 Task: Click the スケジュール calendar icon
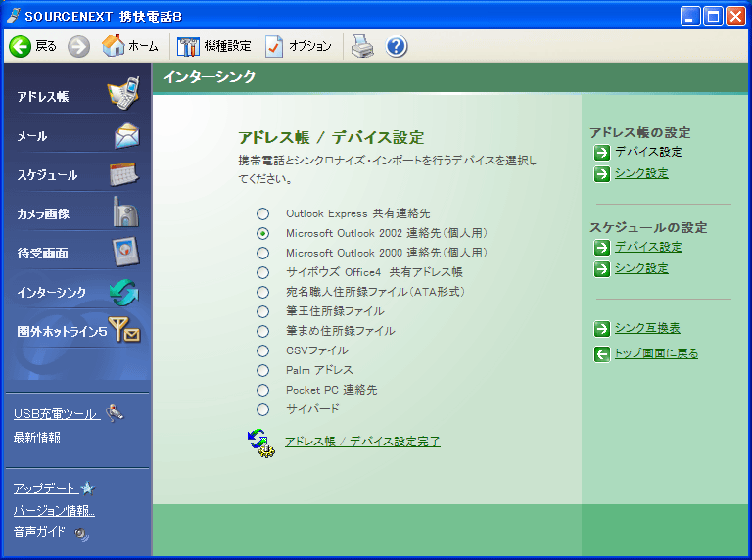[x=124, y=174]
